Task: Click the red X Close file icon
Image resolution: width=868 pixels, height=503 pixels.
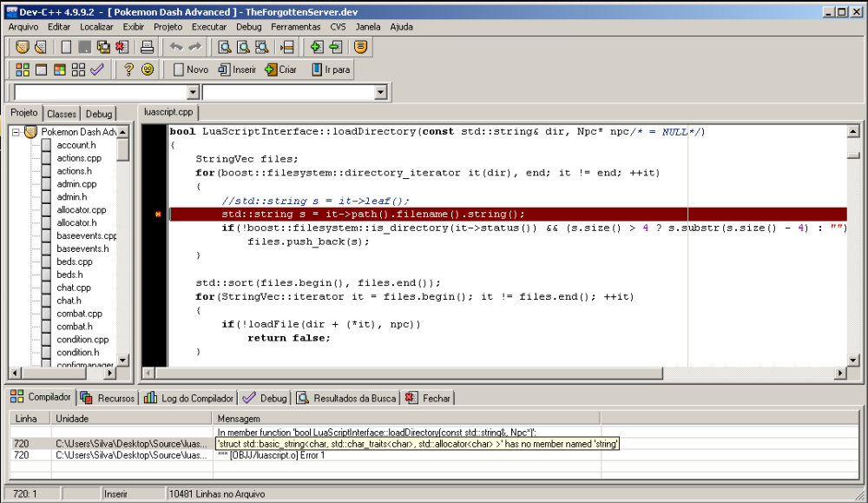Action: pyautogui.click(x=123, y=47)
